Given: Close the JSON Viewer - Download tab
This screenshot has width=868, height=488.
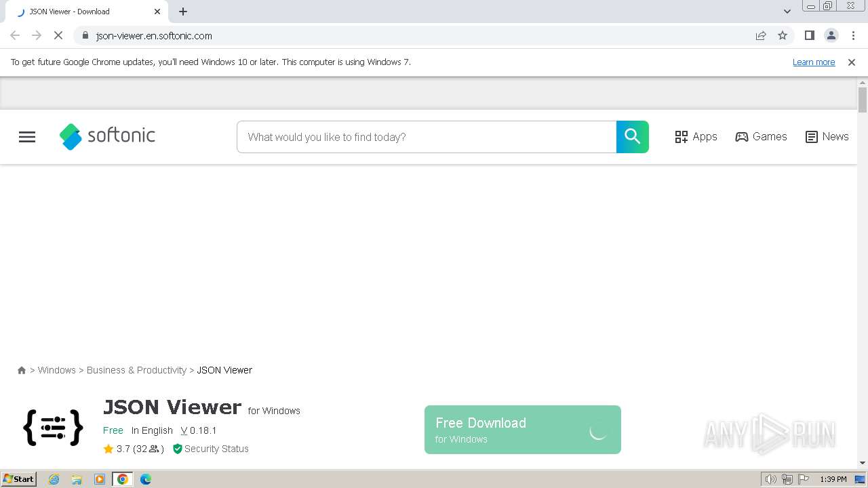Looking at the screenshot, I should click(157, 12).
